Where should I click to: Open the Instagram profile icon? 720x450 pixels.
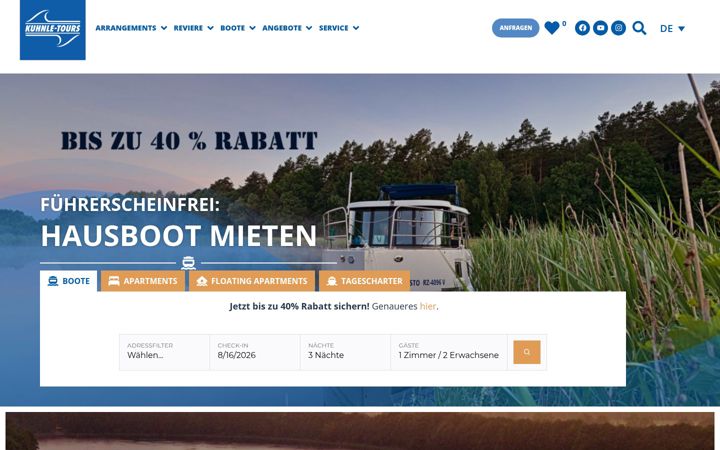coord(618,28)
